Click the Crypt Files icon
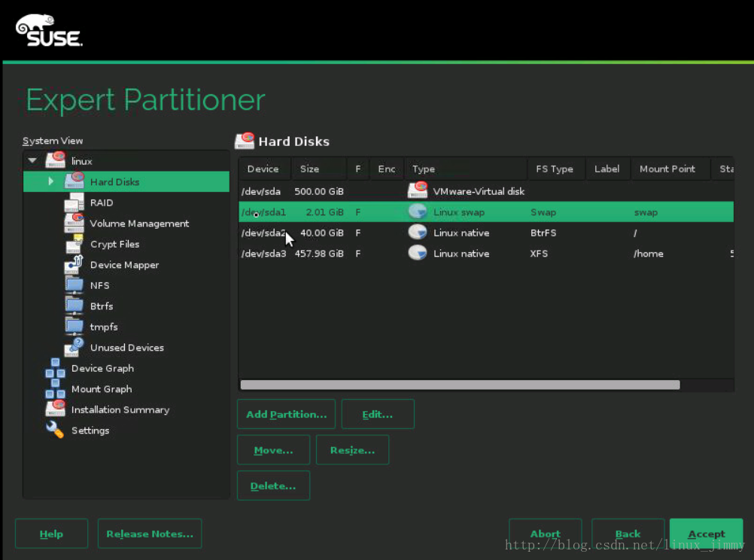The image size is (754, 560). 74,243
